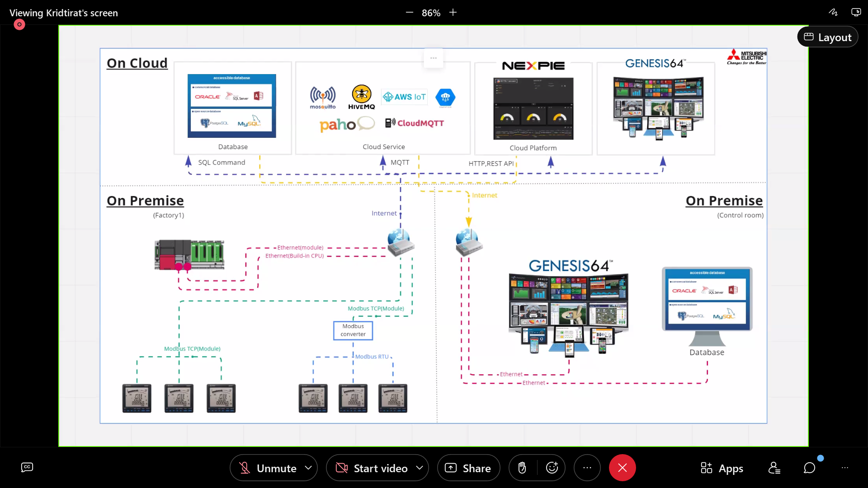The height and width of the screenshot is (488, 868).
Task: Click the 86% zoom level indicator
Action: point(431,13)
